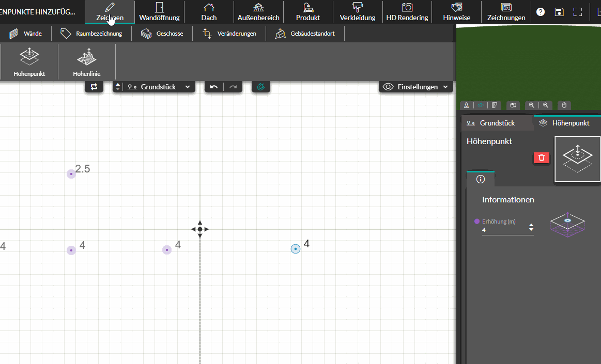Open the Geschosse section

click(x=162, y=34)
